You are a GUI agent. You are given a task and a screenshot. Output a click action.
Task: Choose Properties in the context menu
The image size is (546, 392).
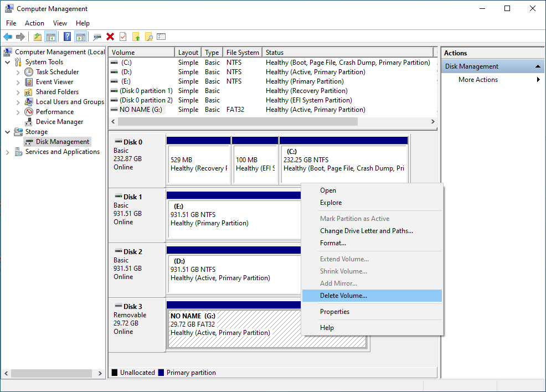click(372, 312)
